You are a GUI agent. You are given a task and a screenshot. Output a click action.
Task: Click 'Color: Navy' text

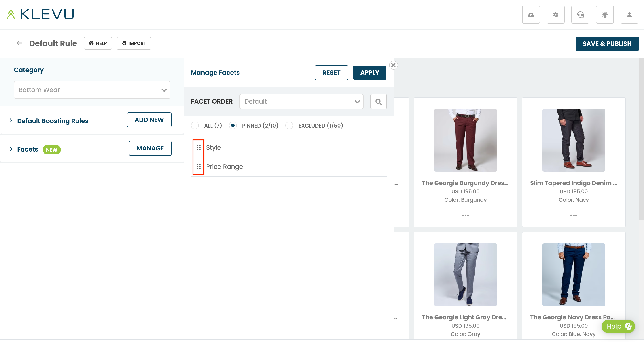pos(574,200)
